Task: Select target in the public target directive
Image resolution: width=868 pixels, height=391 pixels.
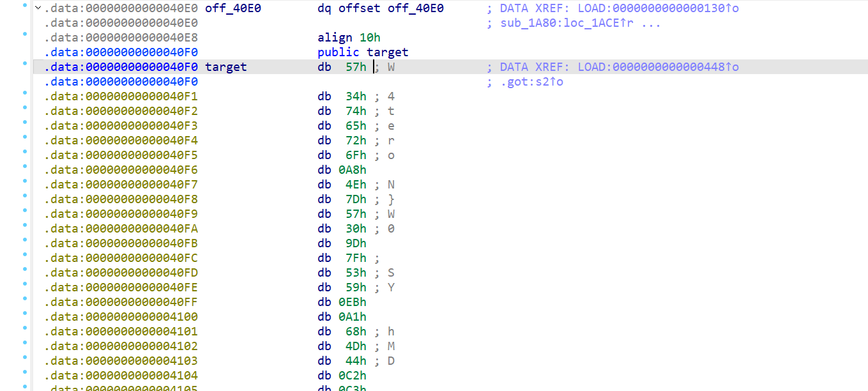Action: point(388,52)
